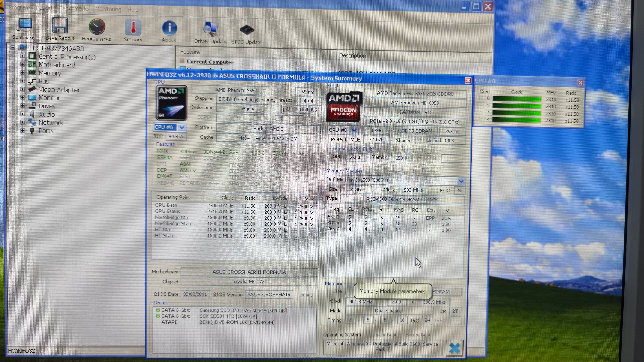Expand the Video Adapter tree node
The width and height of the screenshot is (644, 362).
click(22, 89)
